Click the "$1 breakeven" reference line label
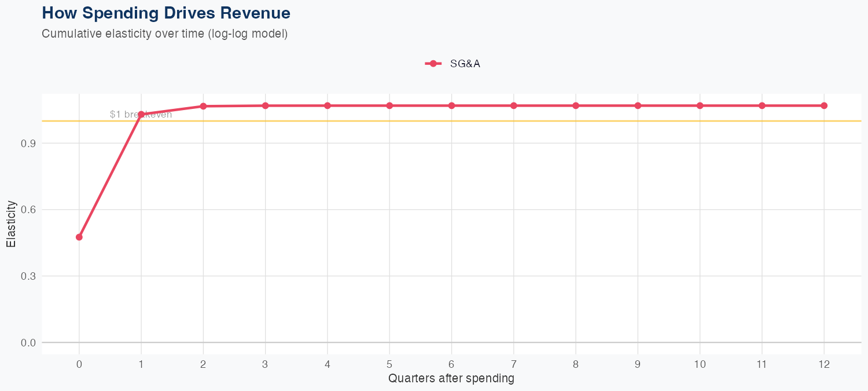This screenshot has height=391, width=868. [141, 115]
